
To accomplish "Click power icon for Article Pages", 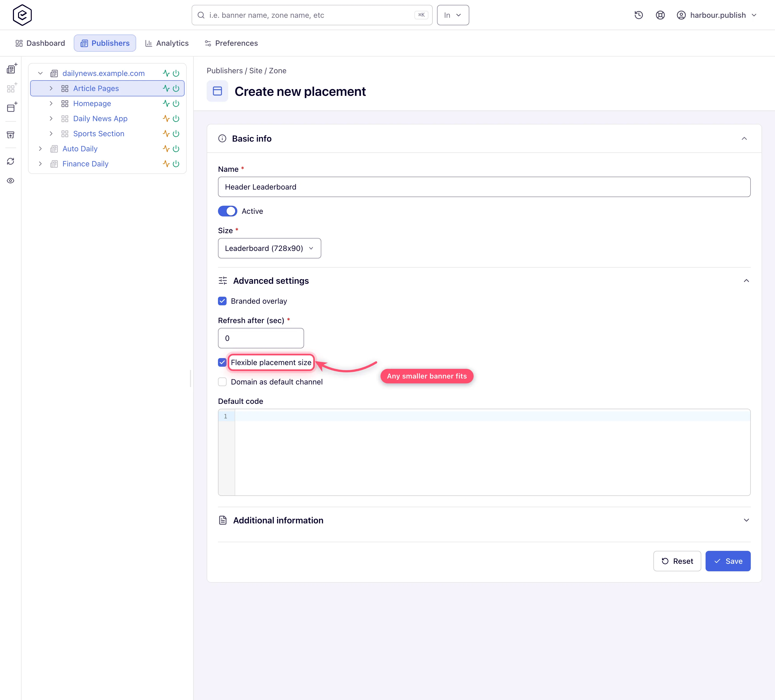I will point(176,89).
